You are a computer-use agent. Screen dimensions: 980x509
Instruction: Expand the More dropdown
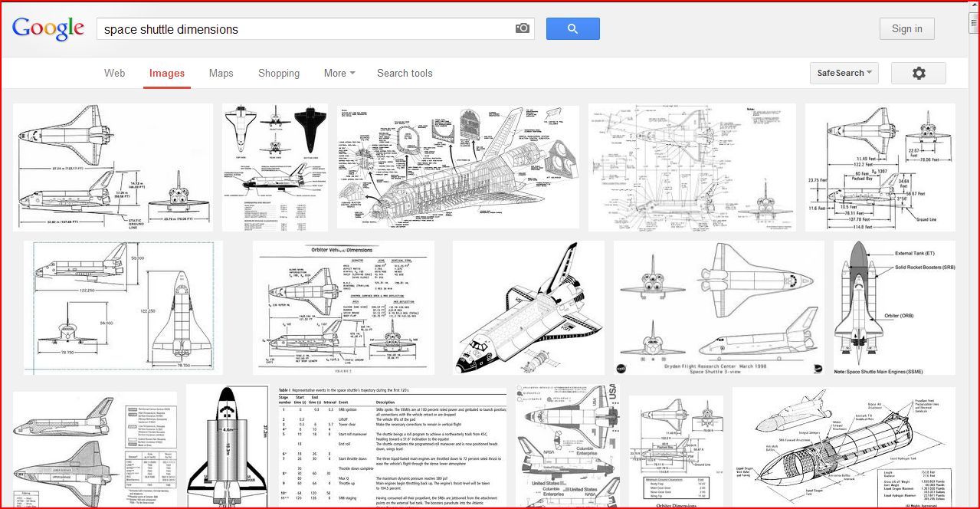click(337, 73)
